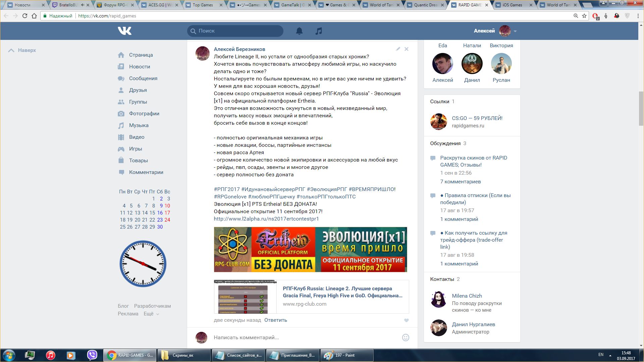Open the Скрины_вк folder in taskbar

pos(184,355)
